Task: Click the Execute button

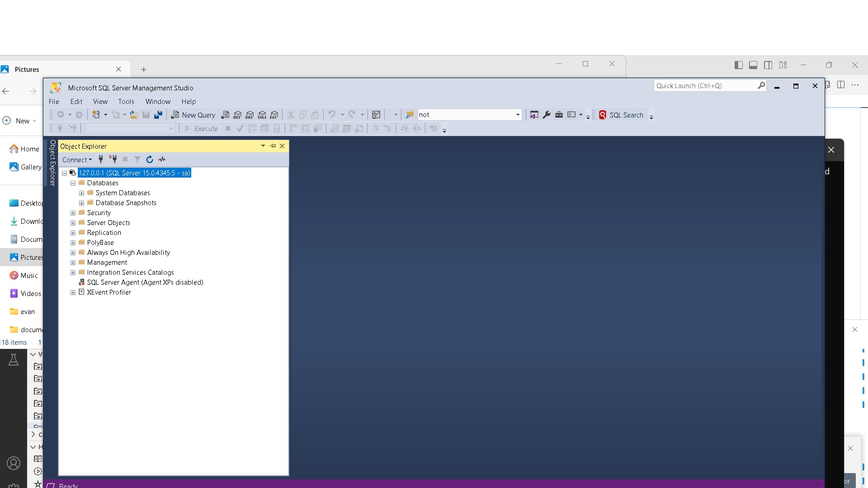Action: pos(201,129)
